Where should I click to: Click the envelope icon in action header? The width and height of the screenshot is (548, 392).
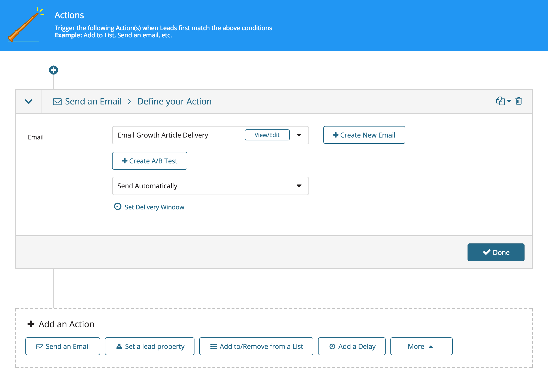(x=57, y=102)
